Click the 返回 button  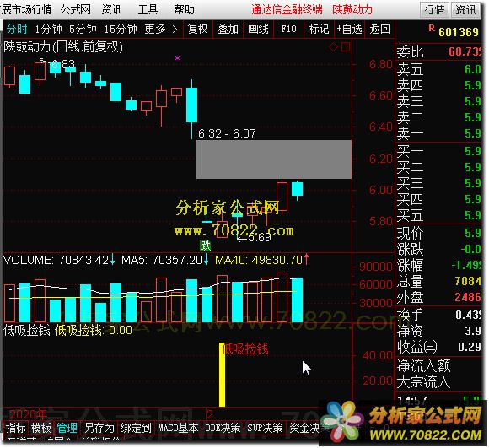[x=379, y=30]
